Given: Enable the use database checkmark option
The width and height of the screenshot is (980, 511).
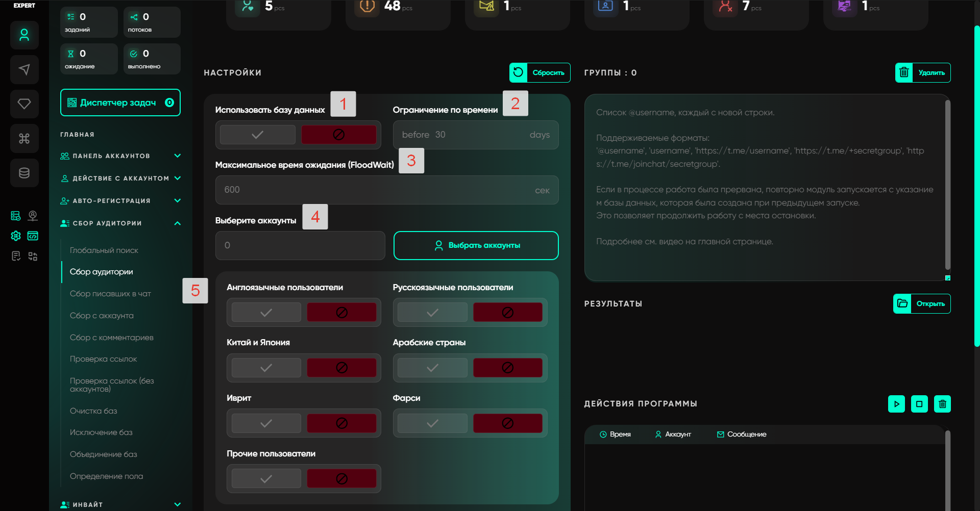Looking at the screenshot, I should pyautogui.click(x=258, y=135).
